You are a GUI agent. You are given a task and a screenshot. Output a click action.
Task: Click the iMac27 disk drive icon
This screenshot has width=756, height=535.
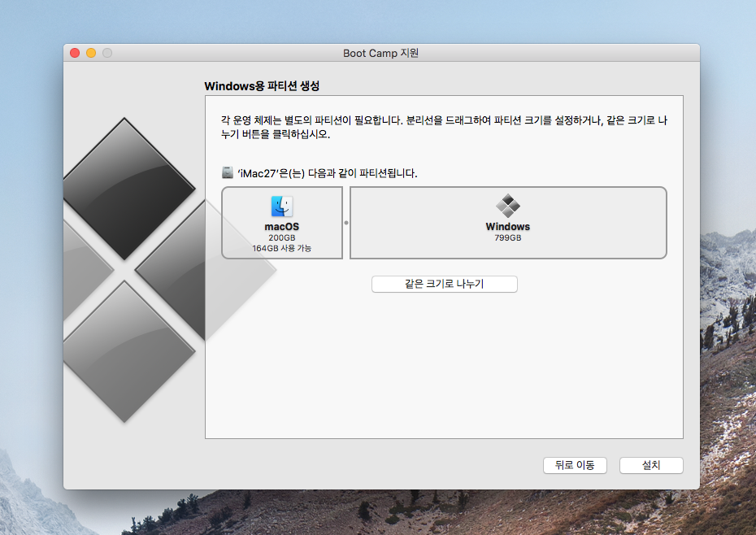[x=228, y=172]
